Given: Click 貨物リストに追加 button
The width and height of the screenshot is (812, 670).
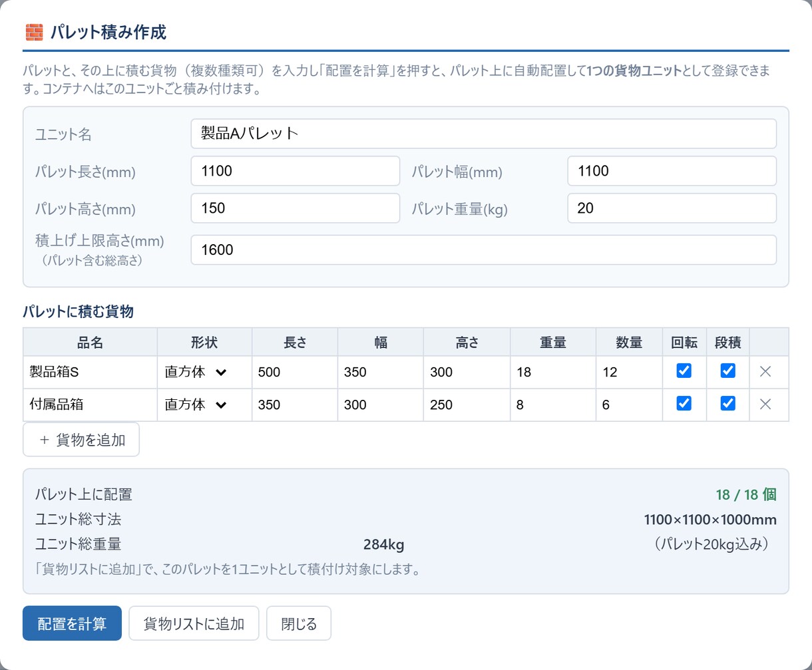Looking at the screenshot, I should (x=194, y=623).
